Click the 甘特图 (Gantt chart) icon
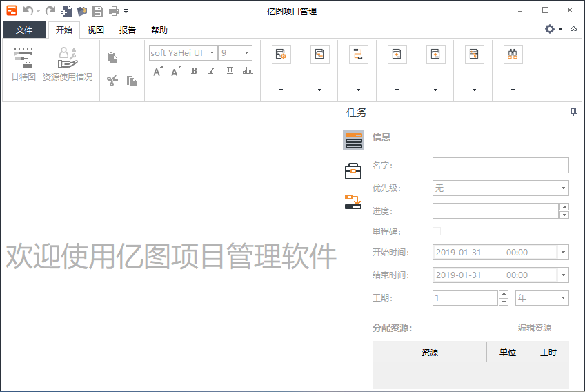Viewport: 585px width, 392px height. click(23, 64)
